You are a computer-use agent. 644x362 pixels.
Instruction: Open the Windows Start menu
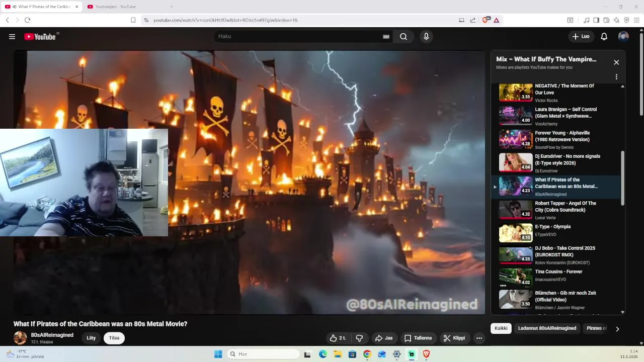click(218, 354)
